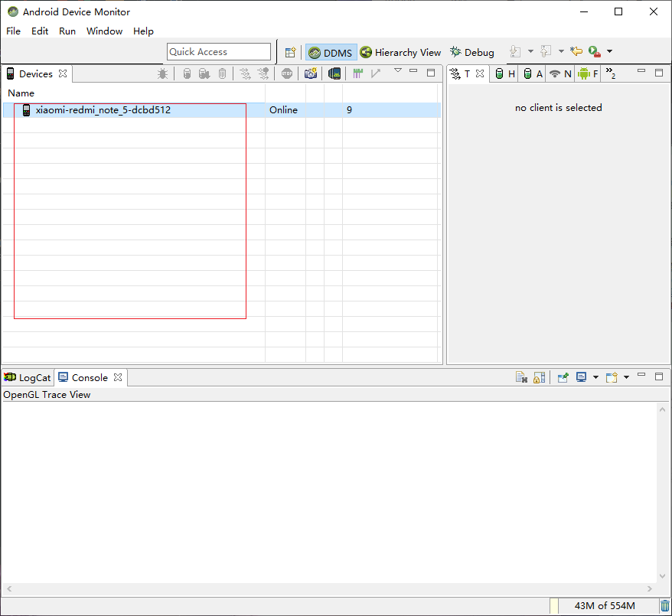
Task: Click the Console scroll-down arrow
Action: (662, 576)
